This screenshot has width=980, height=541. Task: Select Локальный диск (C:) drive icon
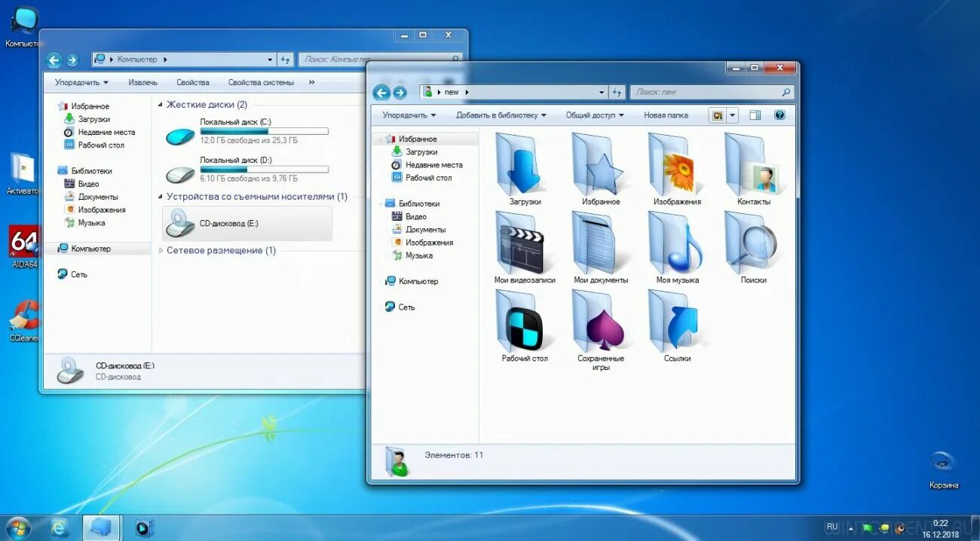(x=180, y=135)
